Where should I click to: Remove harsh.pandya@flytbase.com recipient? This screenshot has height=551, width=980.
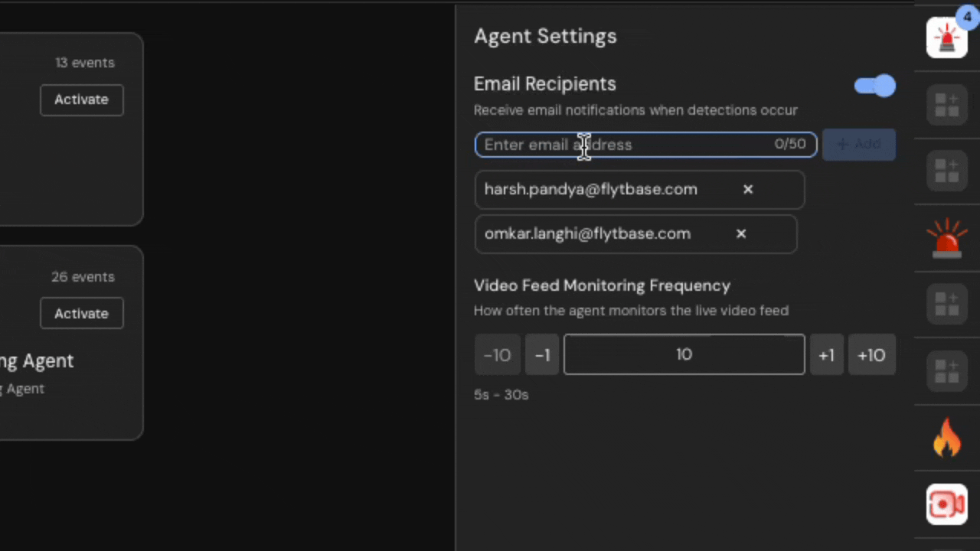pyautogui.click(x=748, y=189)
